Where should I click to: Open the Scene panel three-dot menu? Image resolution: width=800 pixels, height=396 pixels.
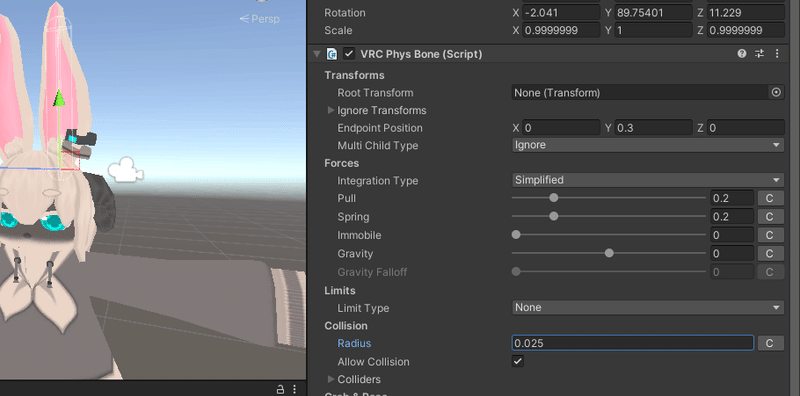point(295,389)
